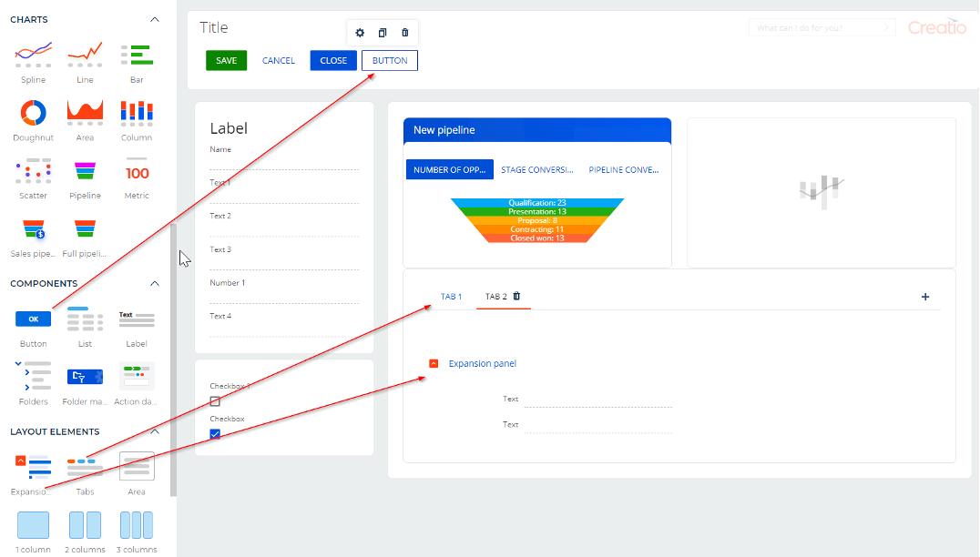980x557 pixels.
Task: Tick the unchecked Checkbox 1
Action: [215, 401]
